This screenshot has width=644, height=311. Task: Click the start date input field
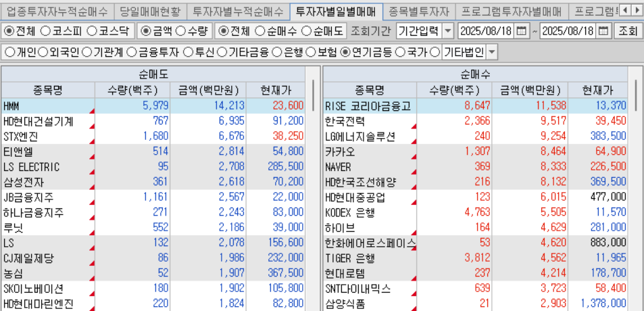[487, 31]
